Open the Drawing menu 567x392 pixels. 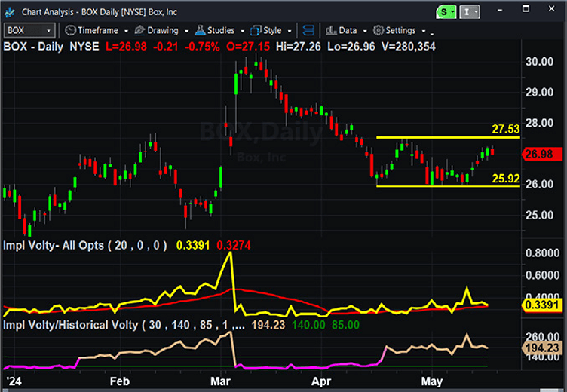[163, 31]
